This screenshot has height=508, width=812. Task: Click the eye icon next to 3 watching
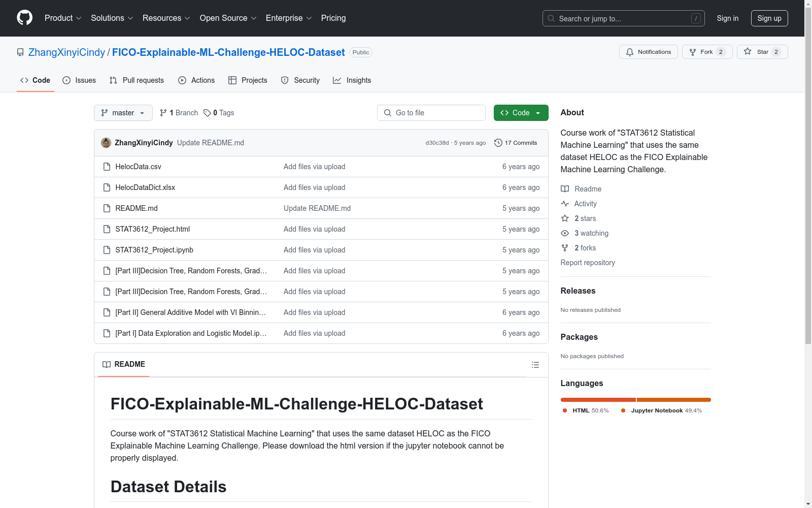click(x=565, y=233)
